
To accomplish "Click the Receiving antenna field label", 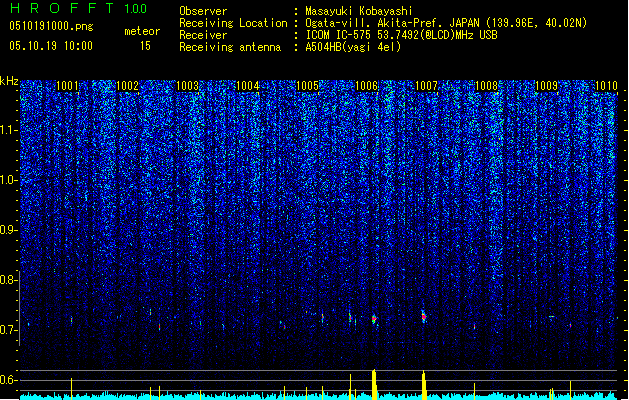I will pyautogui.click(x=230, y=47).
